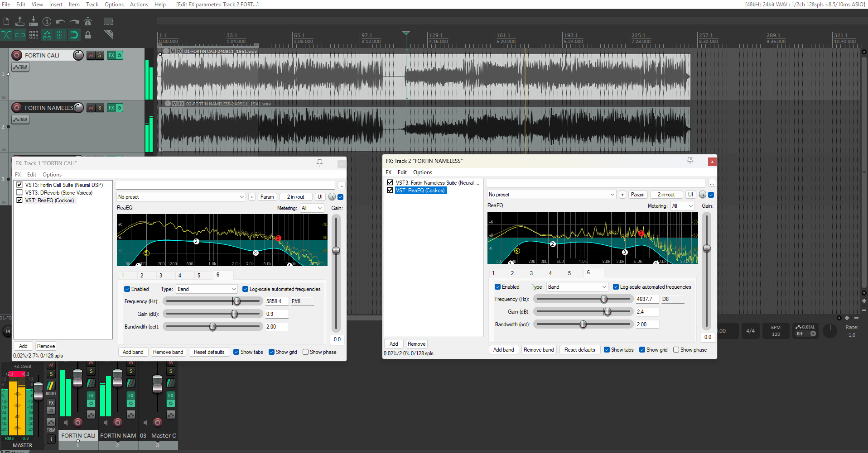The image size is (868, 453).
Task: Select band tab 5 in Track 2 ReaEQ
Action: [569, 273]
